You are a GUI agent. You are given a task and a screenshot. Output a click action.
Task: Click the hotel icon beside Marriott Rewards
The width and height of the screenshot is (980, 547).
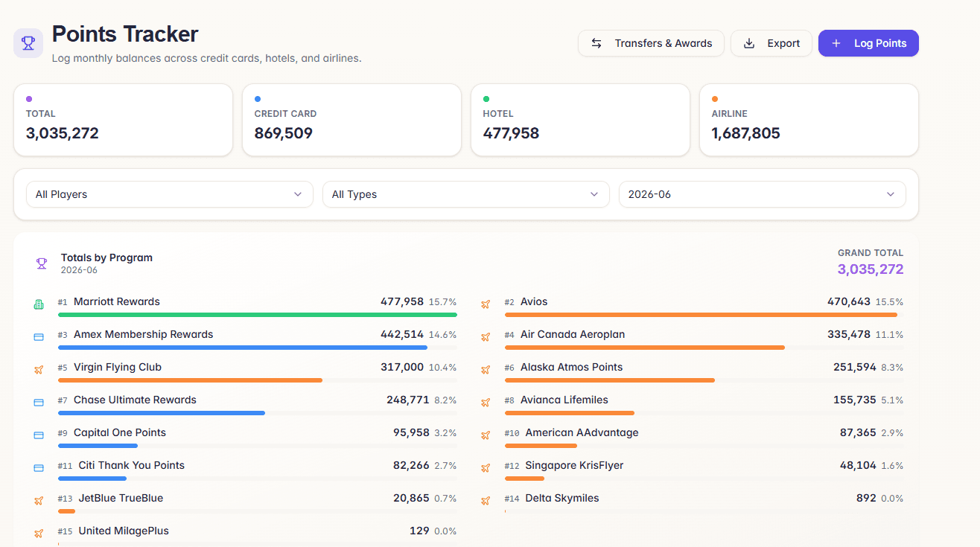click(x=39, y=304)
